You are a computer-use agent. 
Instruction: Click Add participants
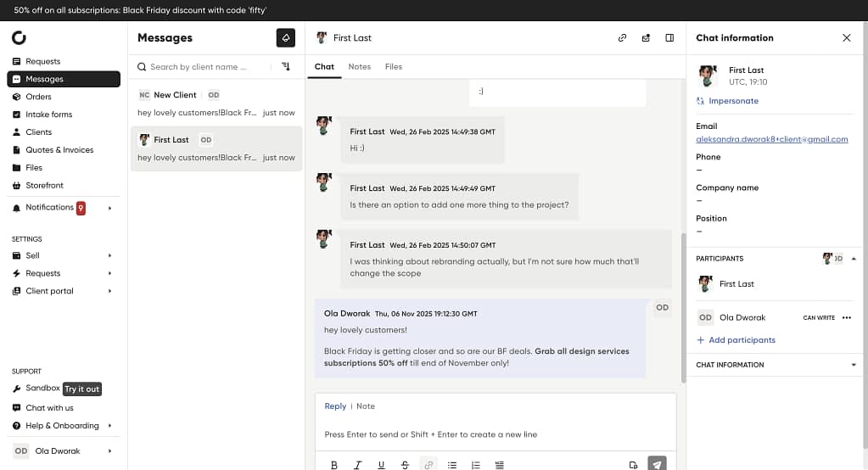coord(736,340)
